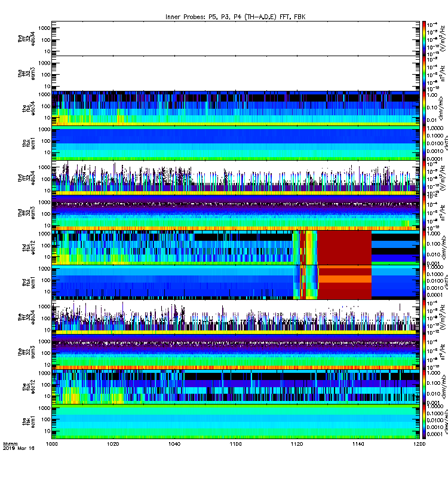Screen dimensions: 448x478
Task: Click the 'tha fff 32 scm3' y-axis label
Action: (26, 73)
